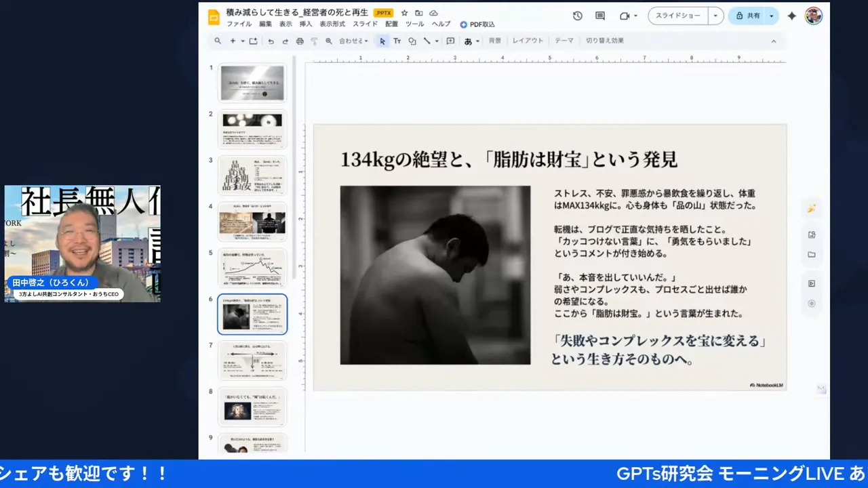Image resolution: width=868 pixels, height=488 pixels.
Task: Open the スライド menu
Action: (x=364, y=24)
